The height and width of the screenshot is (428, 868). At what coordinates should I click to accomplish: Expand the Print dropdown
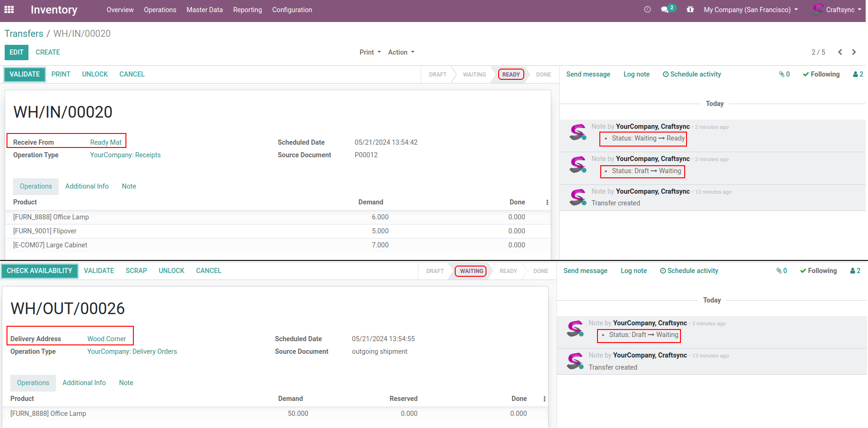point(370,52)
